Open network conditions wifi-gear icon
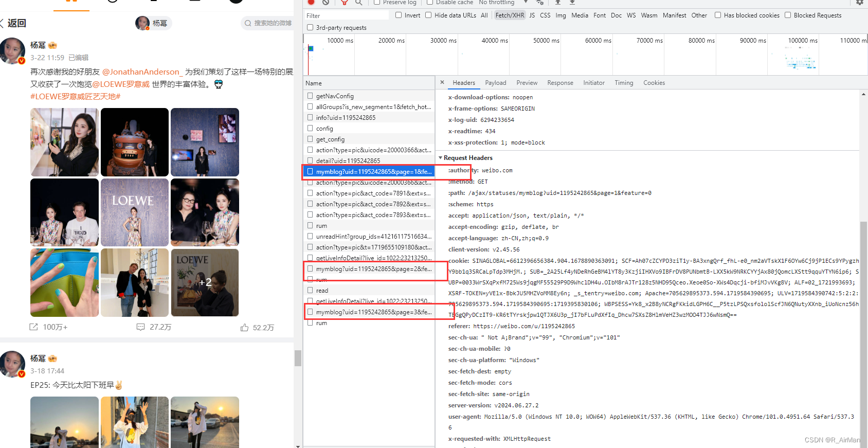This screenshot has height=448, width=868. tap(539, 2)
